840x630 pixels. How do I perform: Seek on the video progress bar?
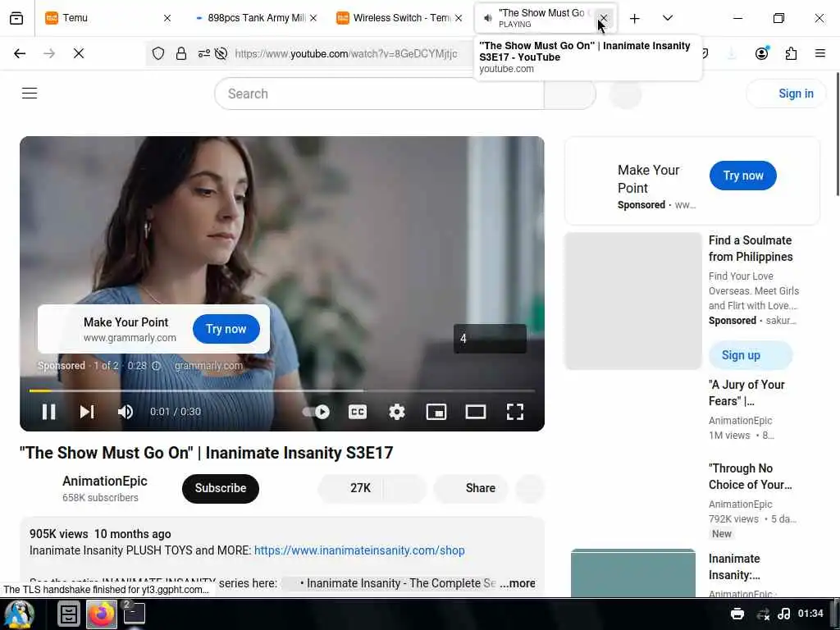point(282,390)
